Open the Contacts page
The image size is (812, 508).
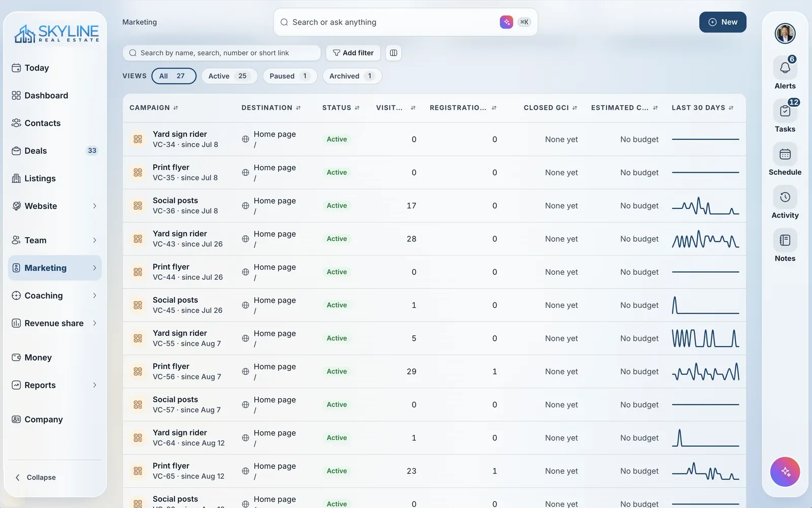(55, 123)
